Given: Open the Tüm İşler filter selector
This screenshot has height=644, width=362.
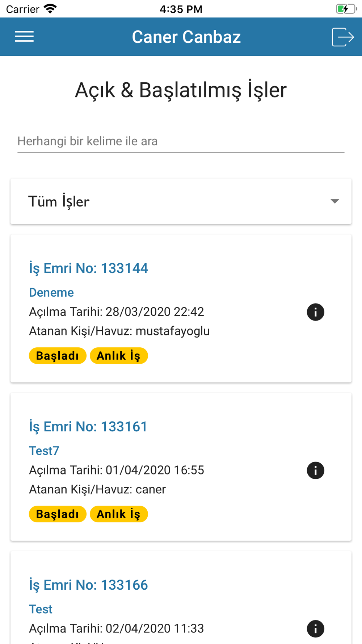Looking at the screenshot, I should click(181, 201).
